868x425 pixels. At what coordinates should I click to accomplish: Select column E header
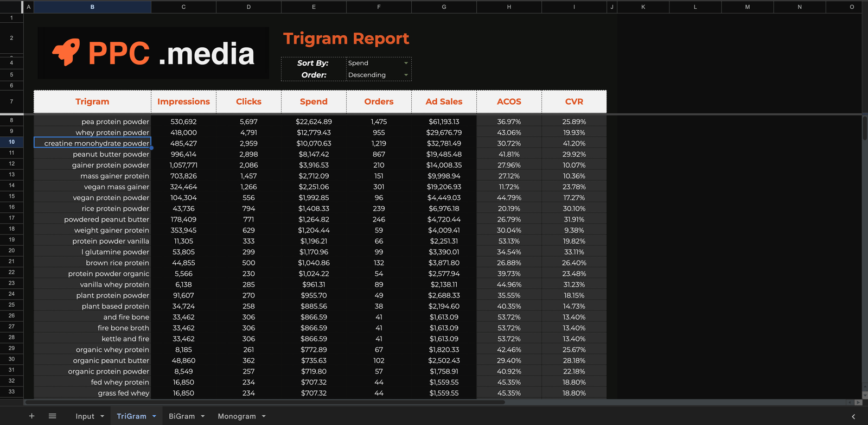pyautogui.click(x=314, y=7)
